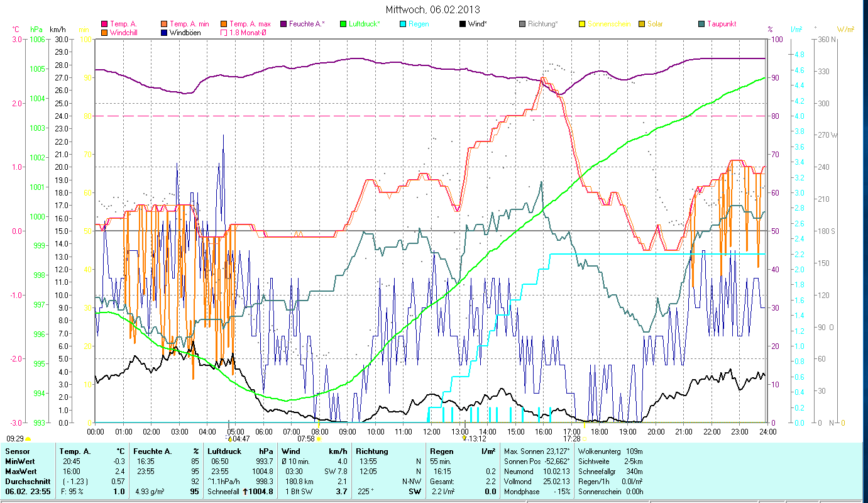Click the Vollmond date 25.02.13
The height and width of the screenshot is (503, 868).
(555, 482)
